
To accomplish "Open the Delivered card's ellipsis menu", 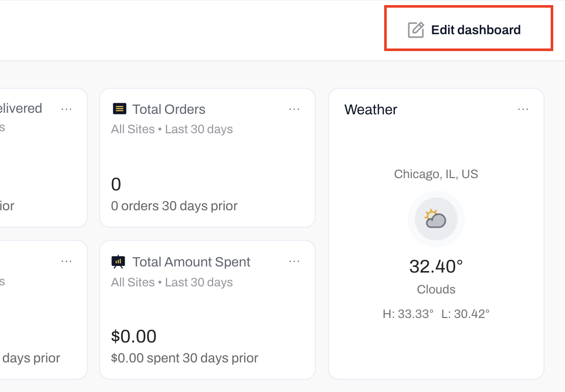I will pos(66,109).
